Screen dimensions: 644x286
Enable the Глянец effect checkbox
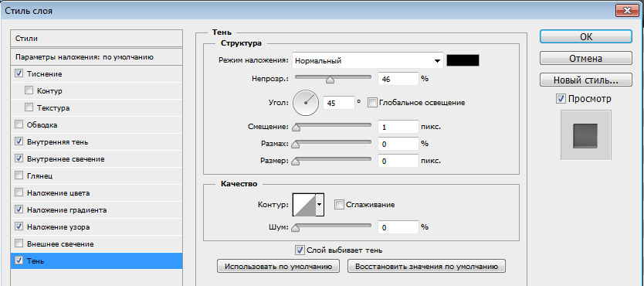(x=19, y=176)
